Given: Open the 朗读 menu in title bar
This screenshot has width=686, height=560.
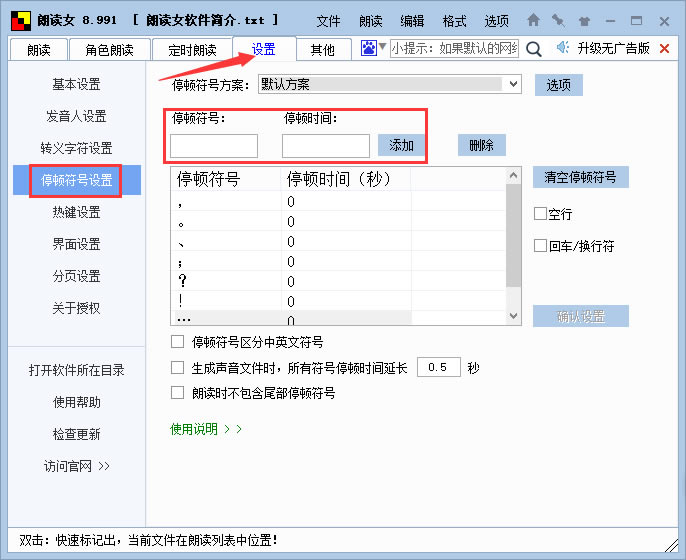Looking at the screenshot, I should point(371,21).
